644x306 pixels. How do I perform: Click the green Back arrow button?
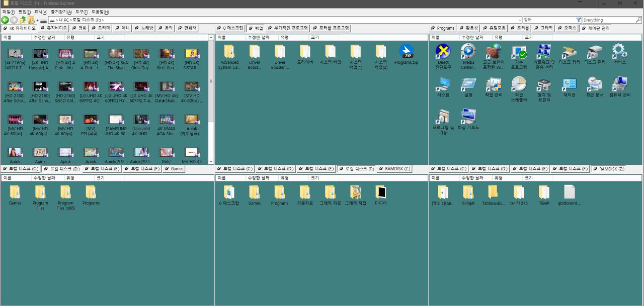5,20
